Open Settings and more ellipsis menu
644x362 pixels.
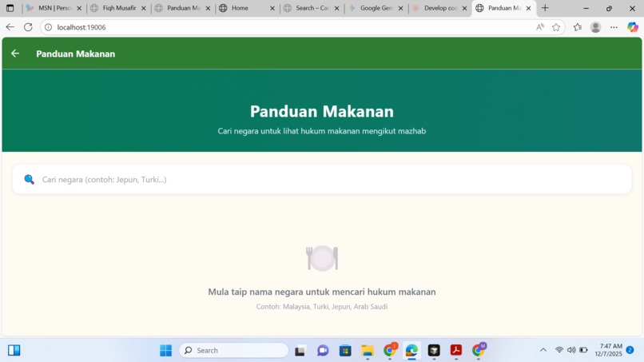(614, 27)
